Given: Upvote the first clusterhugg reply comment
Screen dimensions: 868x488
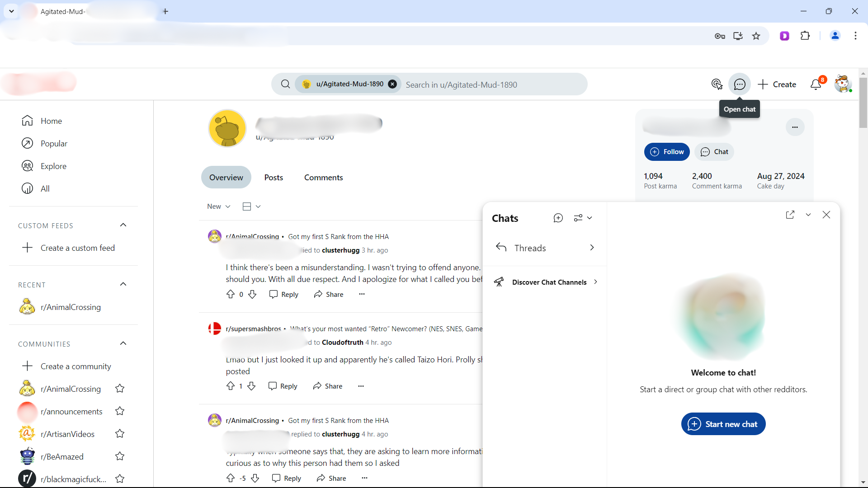Looking at the screenshot, I should (x=231, y=295).
